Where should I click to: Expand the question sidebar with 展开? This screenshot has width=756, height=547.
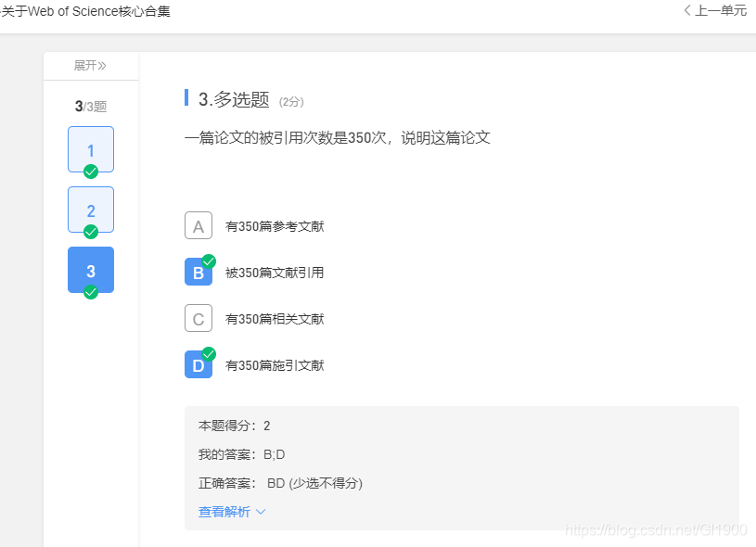click(90, 65)
